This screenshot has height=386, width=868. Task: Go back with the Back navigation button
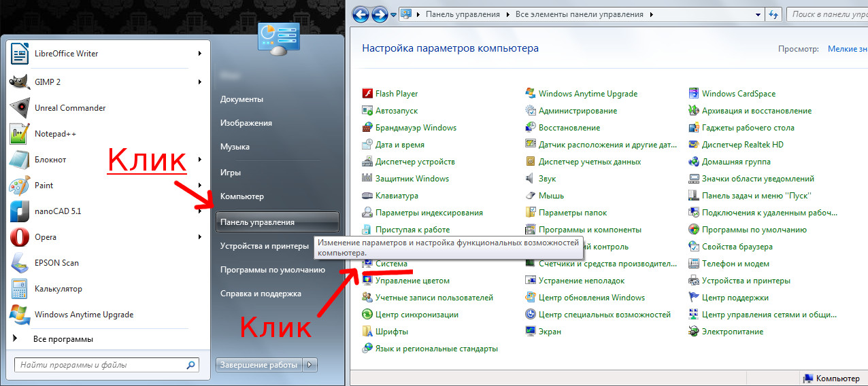(x=361, y=14)
